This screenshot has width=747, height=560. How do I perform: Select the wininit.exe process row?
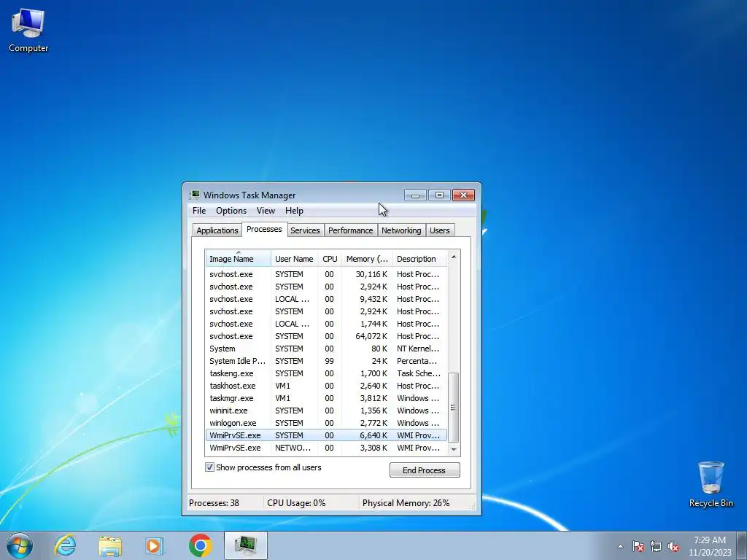(x=326, y=411)
